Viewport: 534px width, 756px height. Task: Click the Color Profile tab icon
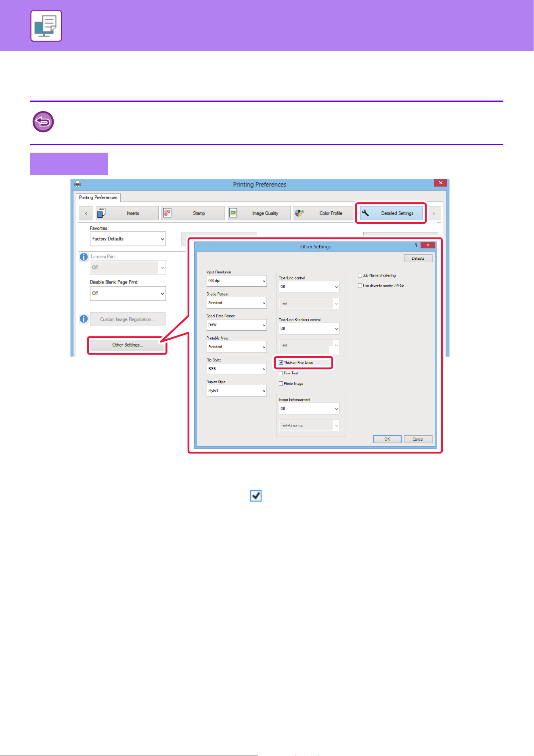(x=299, y=213)
